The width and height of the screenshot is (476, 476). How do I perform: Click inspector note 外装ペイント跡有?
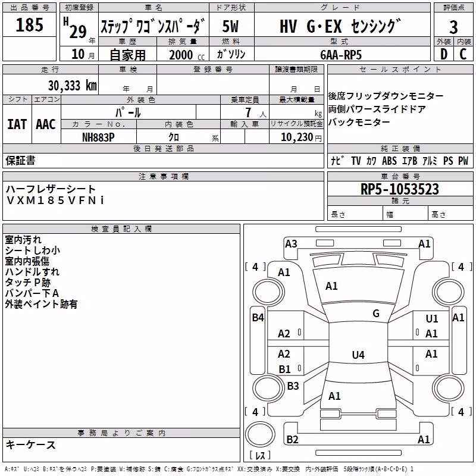pyautogui.click(x=41, y=304)
